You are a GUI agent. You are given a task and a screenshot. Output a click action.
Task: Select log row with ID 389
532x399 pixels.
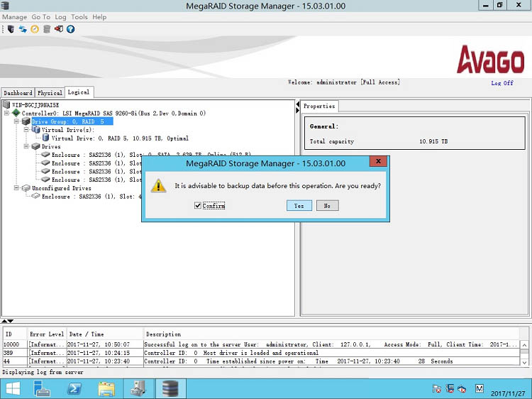pos(260,353)
